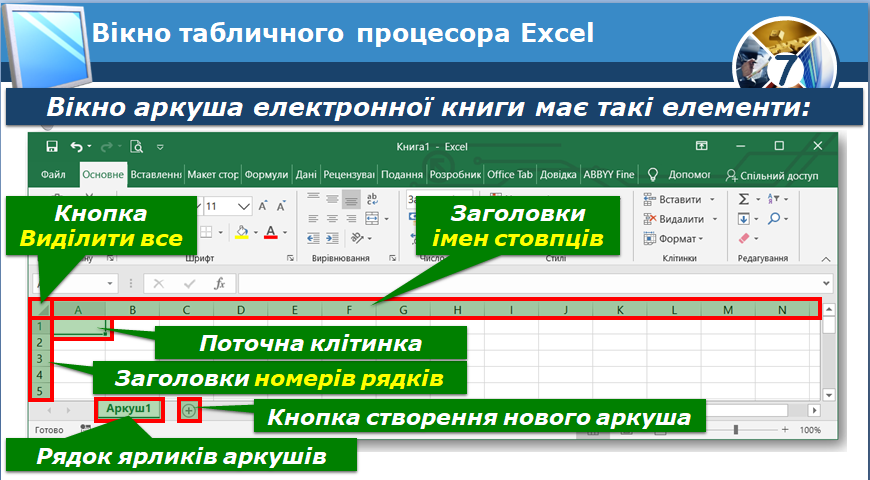Click the Select All corner button
The image size is (870, 480).
(42, 309)
